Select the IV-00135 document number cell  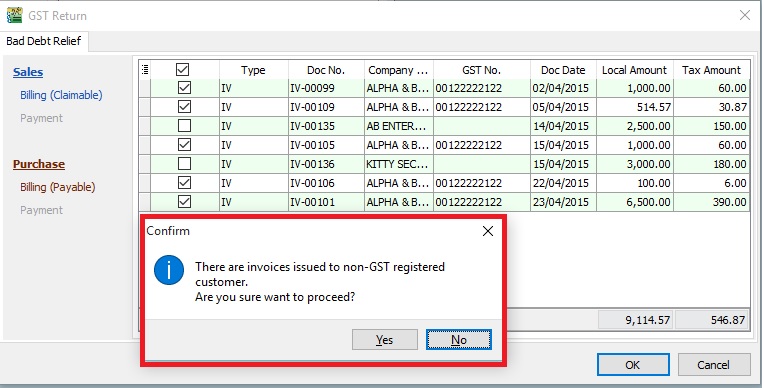[326, 126]
